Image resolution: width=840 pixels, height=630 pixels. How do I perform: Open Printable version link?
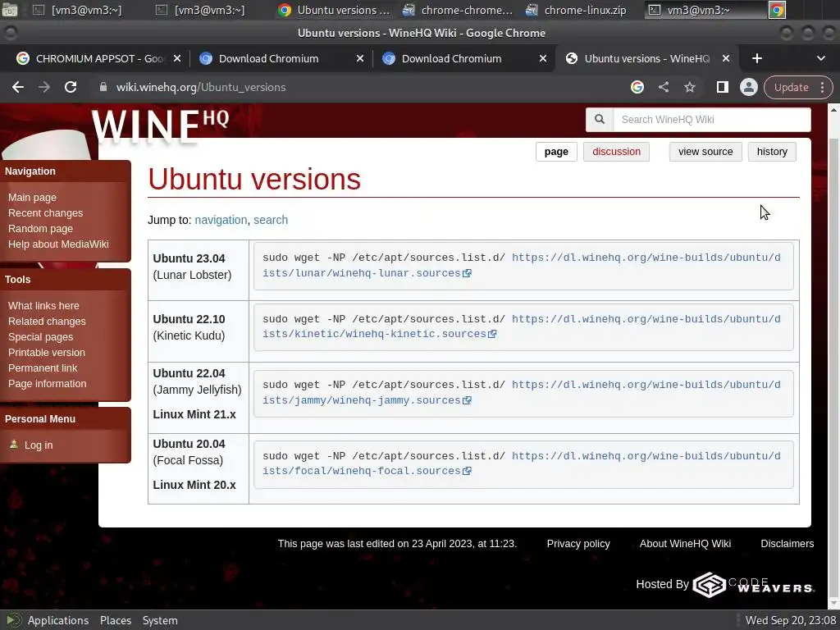(x=47, y=353)
